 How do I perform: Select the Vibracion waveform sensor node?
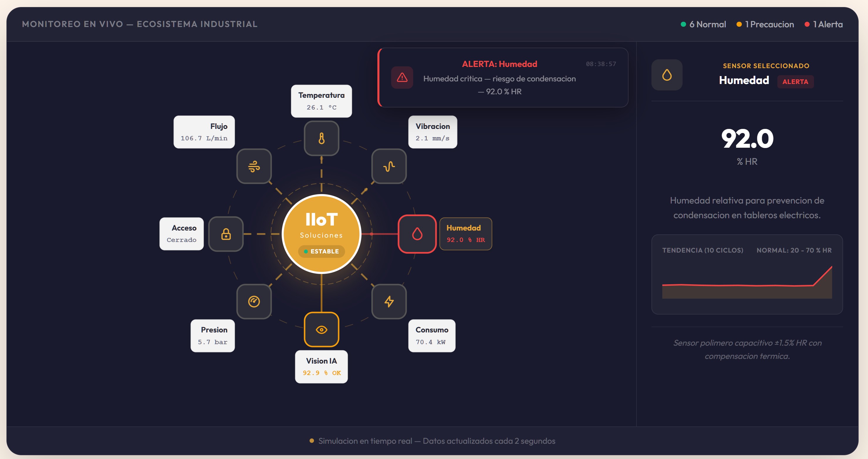(389, 166)
